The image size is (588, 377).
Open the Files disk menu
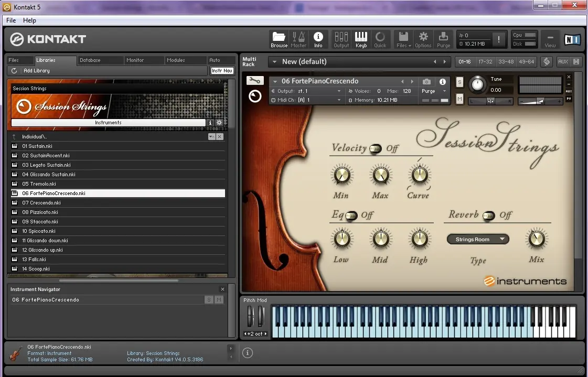(x=403, y=39)
